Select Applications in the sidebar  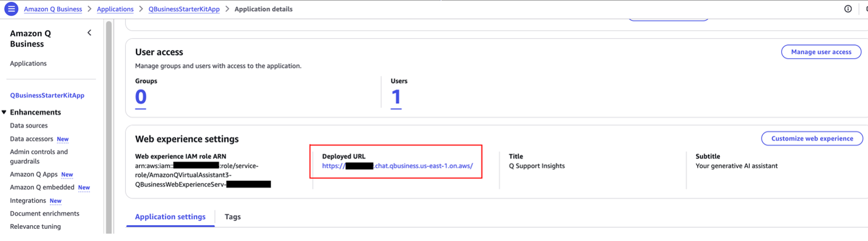pos(29,63)
